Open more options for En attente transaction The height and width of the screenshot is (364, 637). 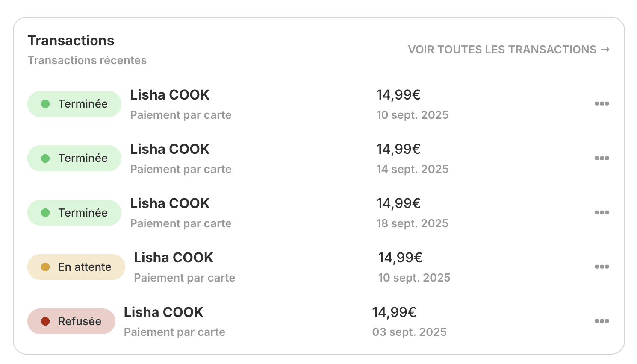coord(602,267)
